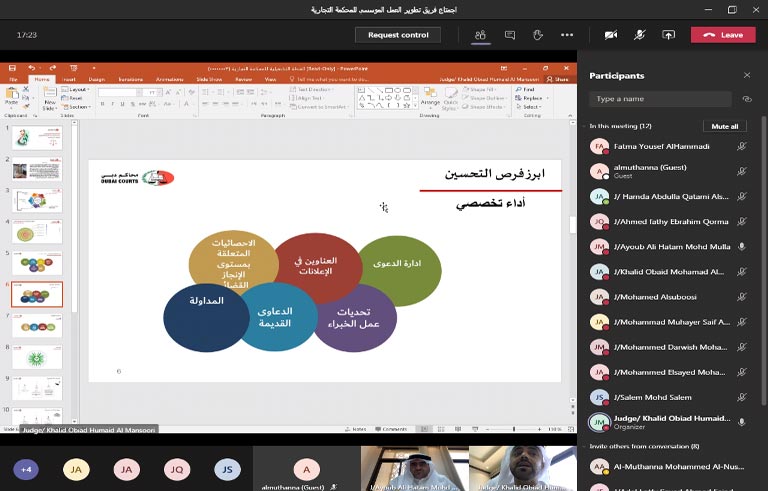This screenshot has height=491, width=768.
Task: Click the Find icon in PowerPoint ribbon
Action: [526, 89]
